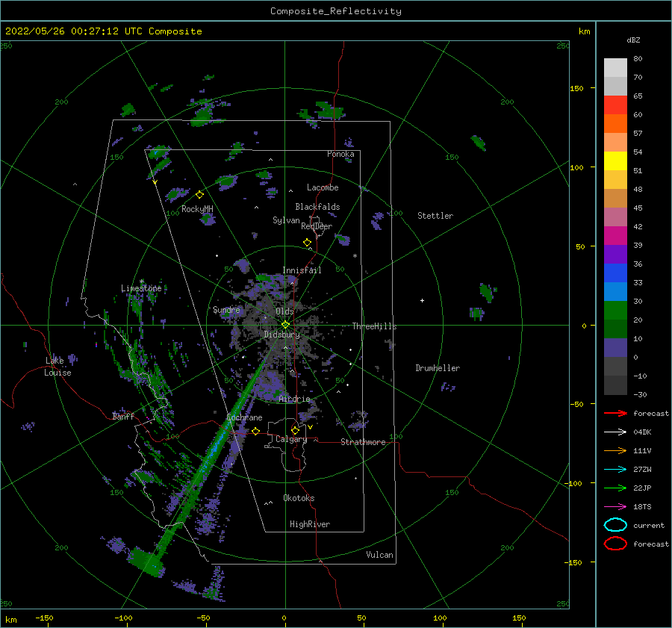Click the white 04DK arrow in legend
Screen dimensions: 672x628
[615, 432]
